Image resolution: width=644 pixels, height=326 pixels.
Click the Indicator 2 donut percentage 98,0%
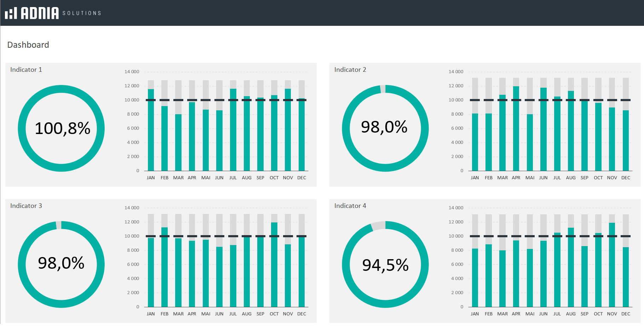point(384,127)
